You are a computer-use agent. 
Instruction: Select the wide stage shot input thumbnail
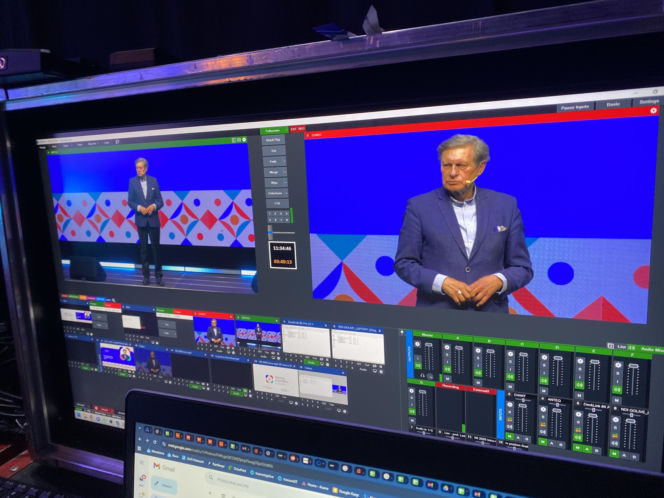tap(257, 335)
